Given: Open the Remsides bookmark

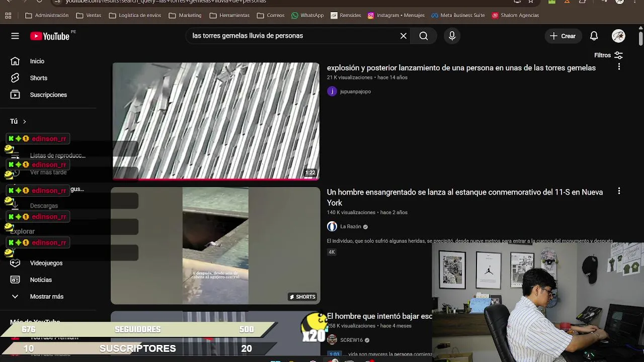Looking at the screenshot, I should (346, 16).
